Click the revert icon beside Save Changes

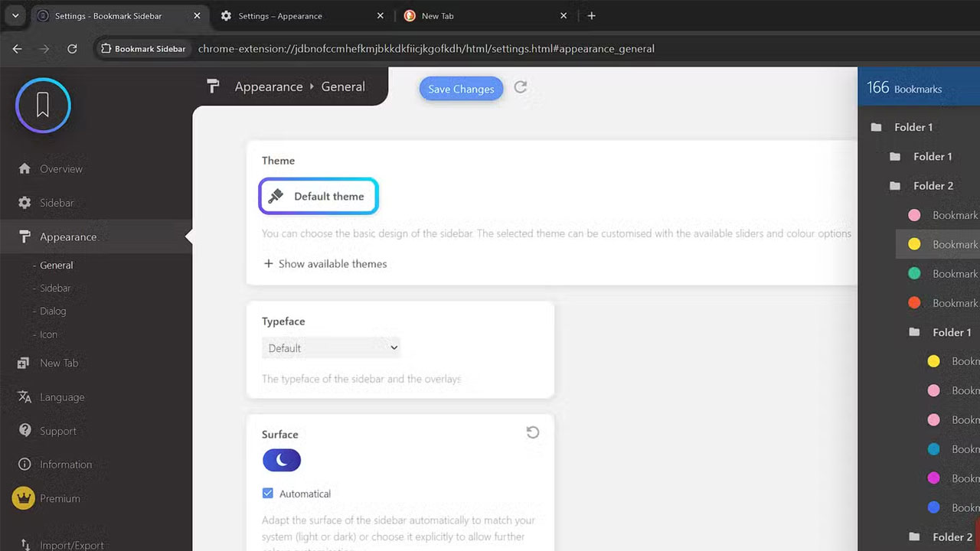[x=521, y=87]
